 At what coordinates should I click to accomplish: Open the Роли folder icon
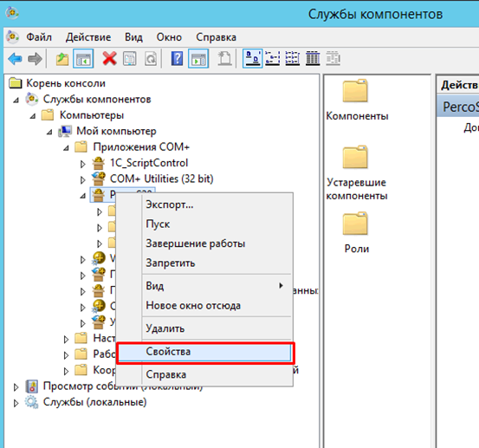click(354, 224)
